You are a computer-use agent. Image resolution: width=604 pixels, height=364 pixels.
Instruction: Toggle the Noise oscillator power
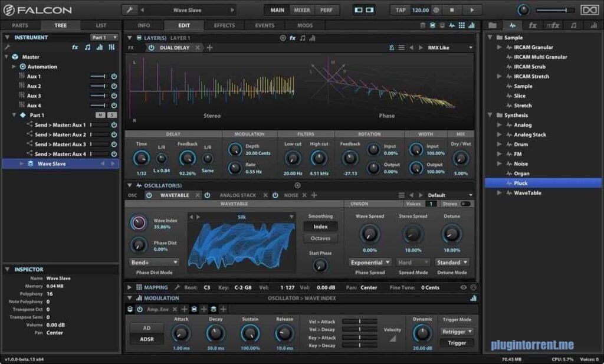pos(275,195)
